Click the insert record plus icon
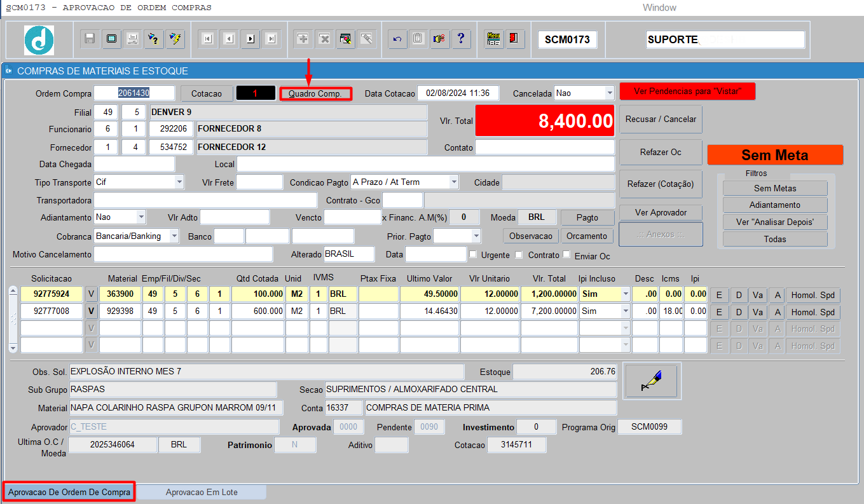Viewport: 864px width, 504px height. (303, 39)
